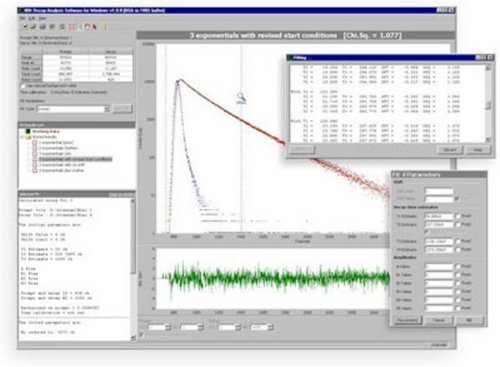The height and width of the screenshot is (367, 500).
Task: Click the Fit button in Fit Parameters dialog
Action: (x=469, y=320)
